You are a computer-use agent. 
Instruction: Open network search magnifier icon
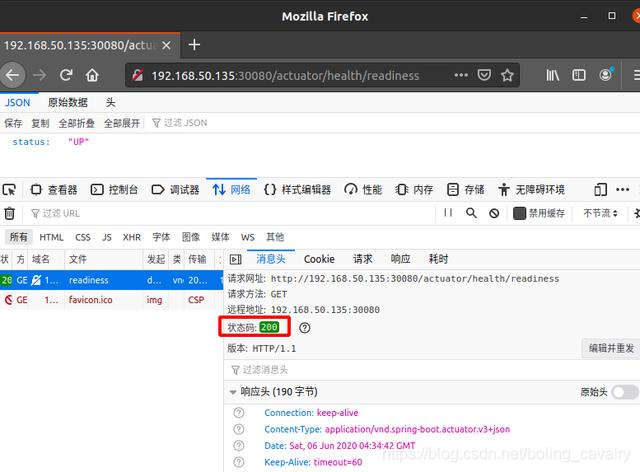[471, 213]
